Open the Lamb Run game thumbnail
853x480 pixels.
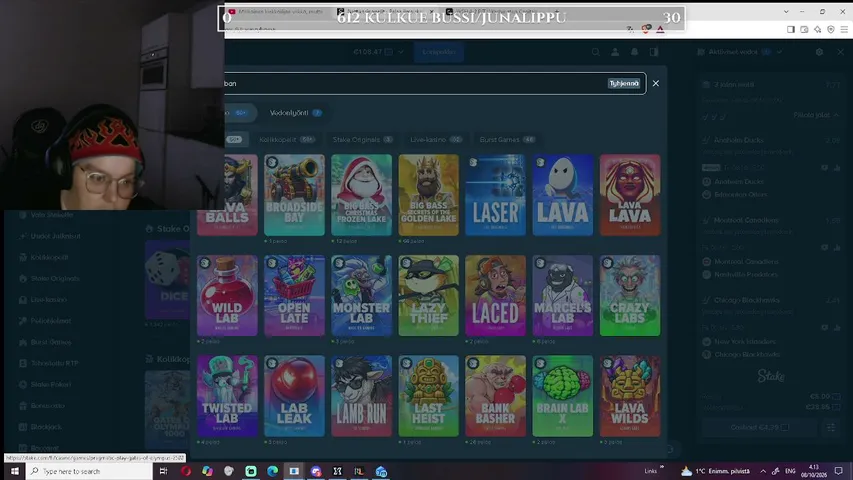pyautogui.click(x=361, y=396)
